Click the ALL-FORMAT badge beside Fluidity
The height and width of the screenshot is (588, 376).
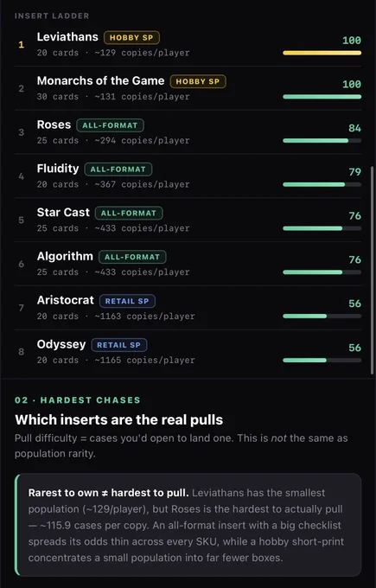(118, 169)
